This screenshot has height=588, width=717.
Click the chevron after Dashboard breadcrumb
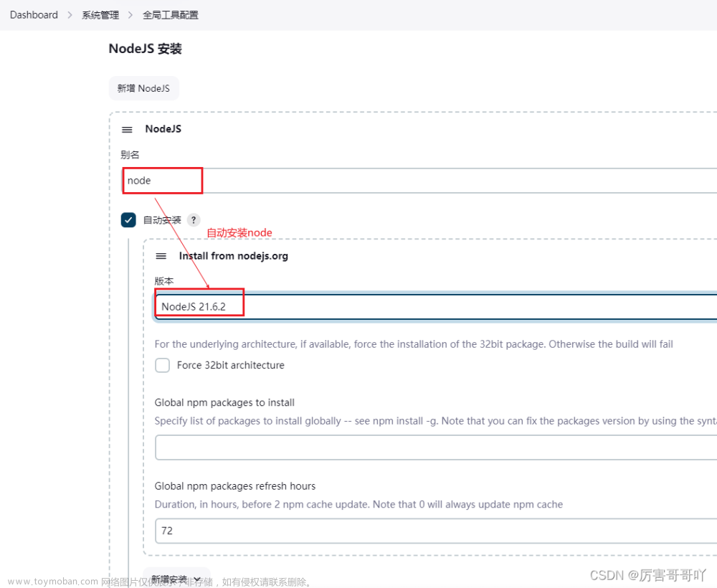click(70, 15)
